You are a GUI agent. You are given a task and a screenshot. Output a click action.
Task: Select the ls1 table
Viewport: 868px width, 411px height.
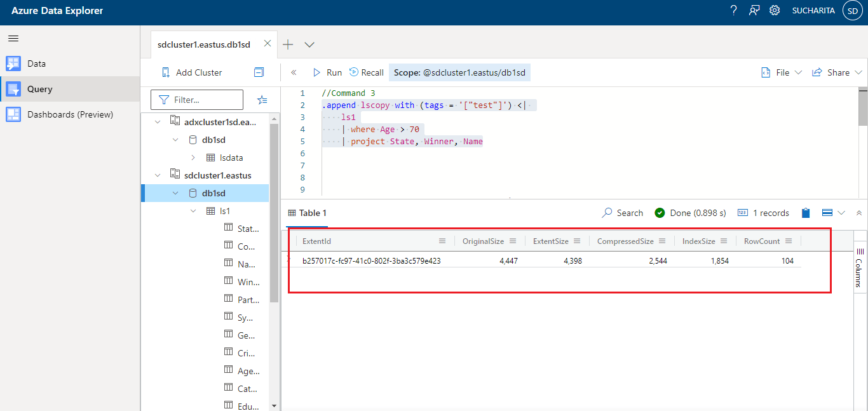pos(225,211)
